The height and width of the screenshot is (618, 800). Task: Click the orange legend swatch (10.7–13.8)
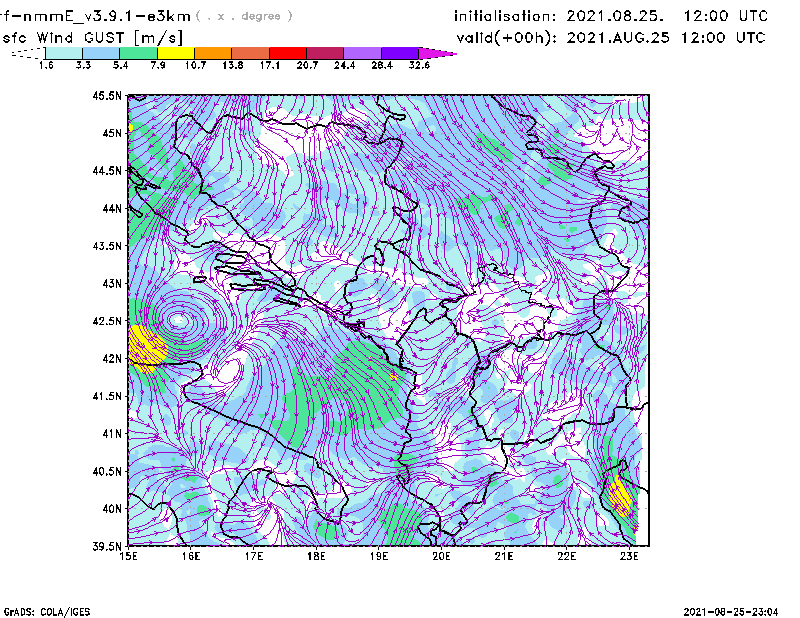tap(213, 53)
